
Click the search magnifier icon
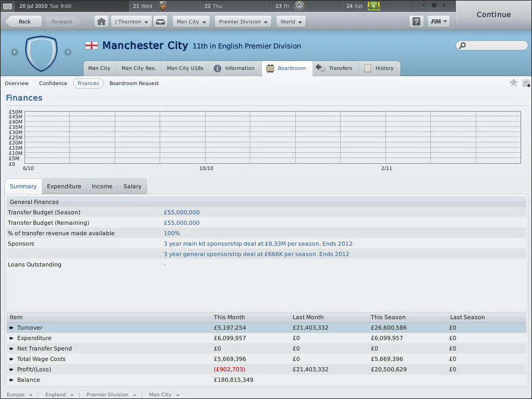463,45
